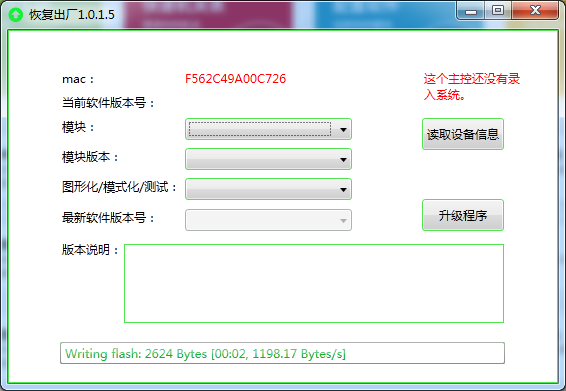Close the 恢复出厂 window
Screen dimensions: 566x391
click(x=535, y=10)
